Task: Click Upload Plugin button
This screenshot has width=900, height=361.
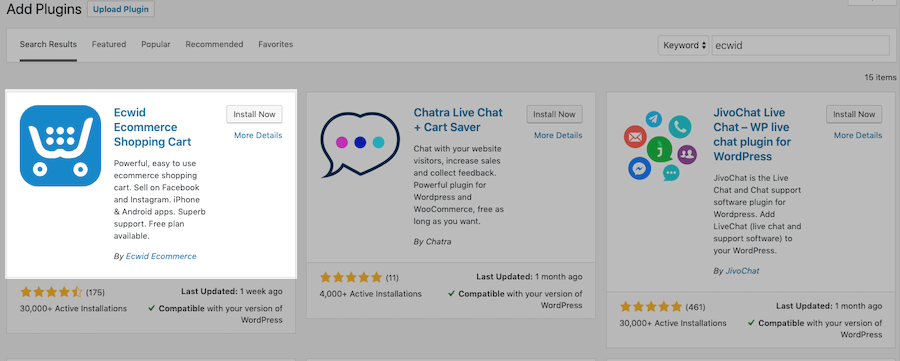Action: [x=121, y=9]
